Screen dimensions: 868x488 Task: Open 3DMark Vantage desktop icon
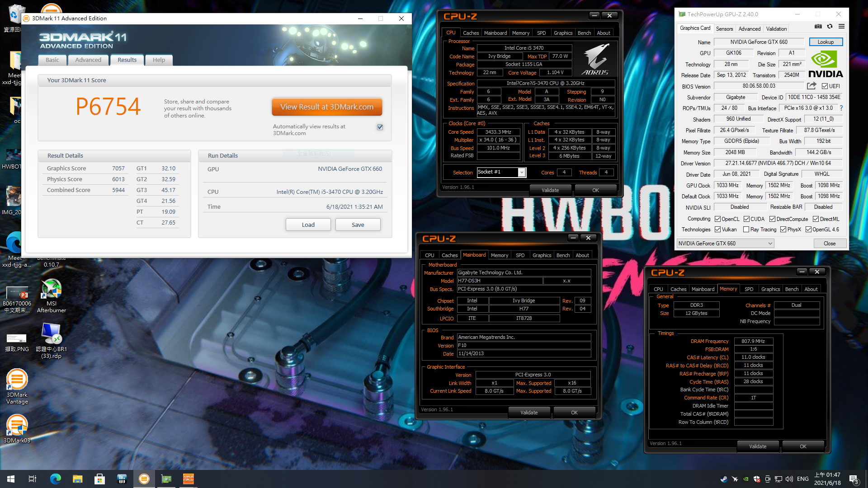point(17,386)
